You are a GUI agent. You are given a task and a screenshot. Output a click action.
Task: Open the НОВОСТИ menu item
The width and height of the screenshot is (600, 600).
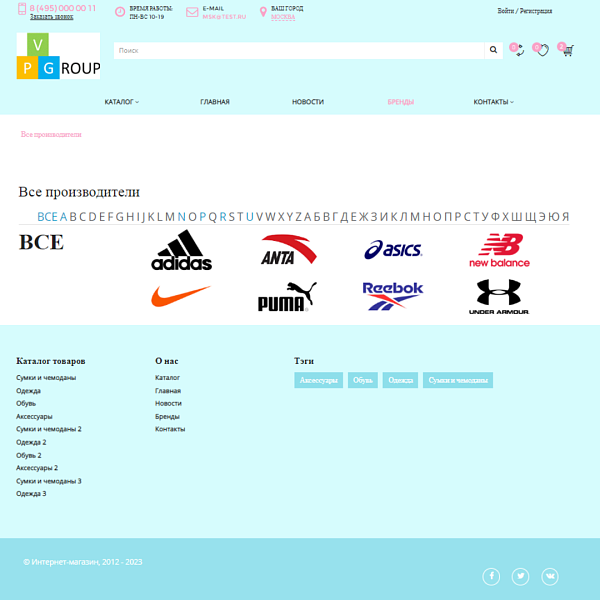coord(308,102)
